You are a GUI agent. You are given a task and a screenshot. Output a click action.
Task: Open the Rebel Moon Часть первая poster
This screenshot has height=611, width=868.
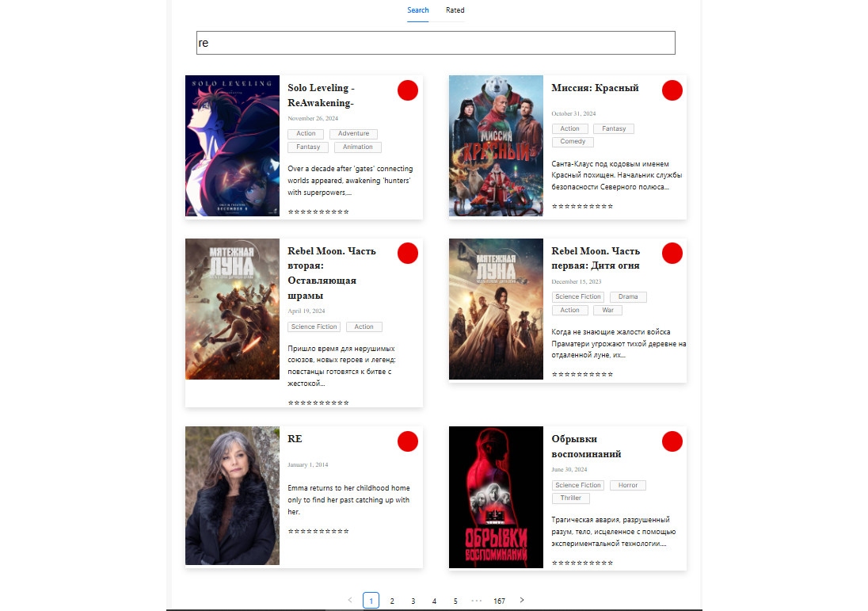(496, 309)
